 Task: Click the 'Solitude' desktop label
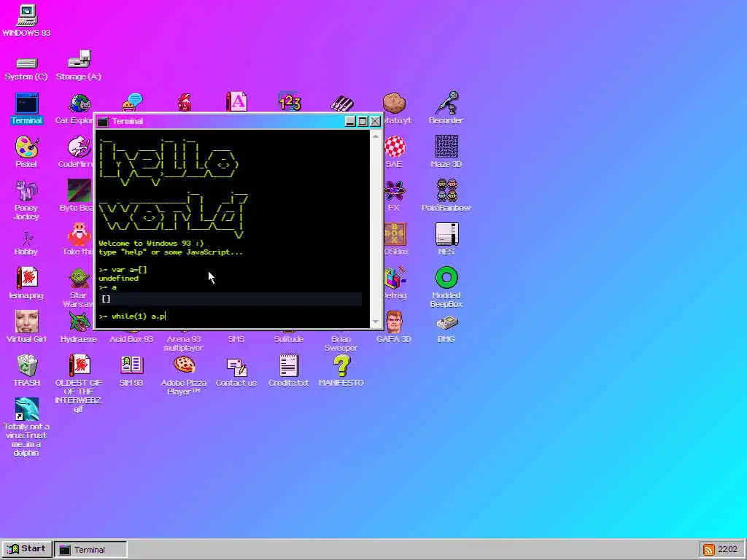[289, 339]
